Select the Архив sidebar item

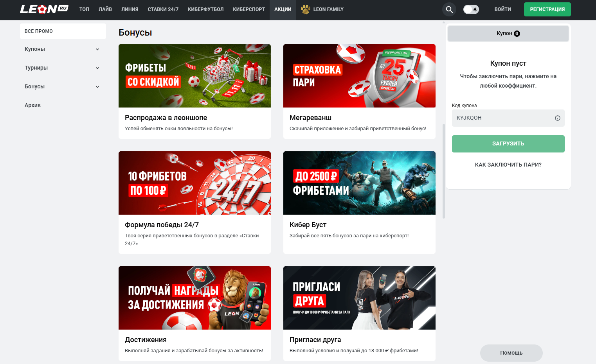point(33,105)
